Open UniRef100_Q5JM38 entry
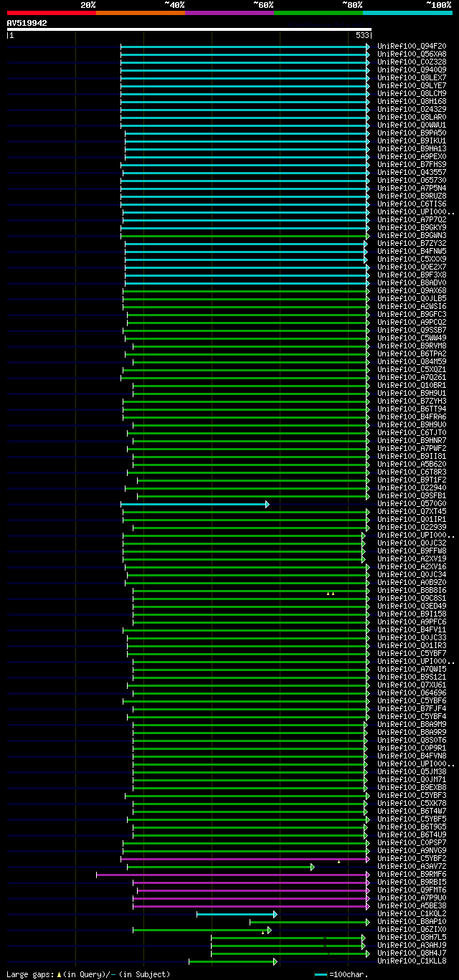This screenshot has height=980, width=459. 412,771
